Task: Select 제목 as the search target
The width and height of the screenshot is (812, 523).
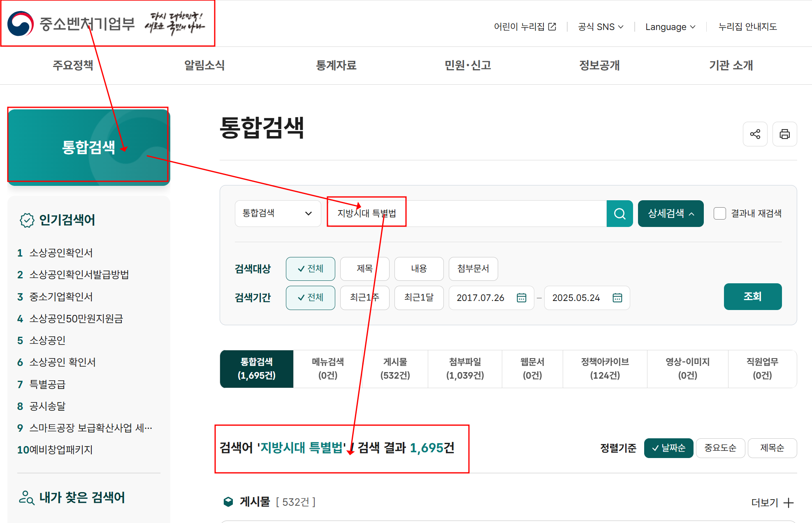Action: (x=364, y=268)
